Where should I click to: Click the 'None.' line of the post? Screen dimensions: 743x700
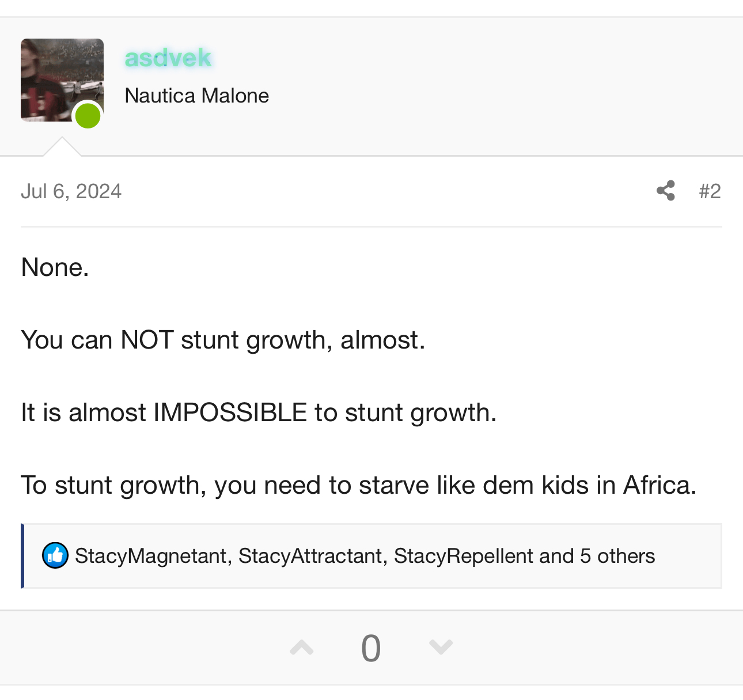[x=55, y=267]
